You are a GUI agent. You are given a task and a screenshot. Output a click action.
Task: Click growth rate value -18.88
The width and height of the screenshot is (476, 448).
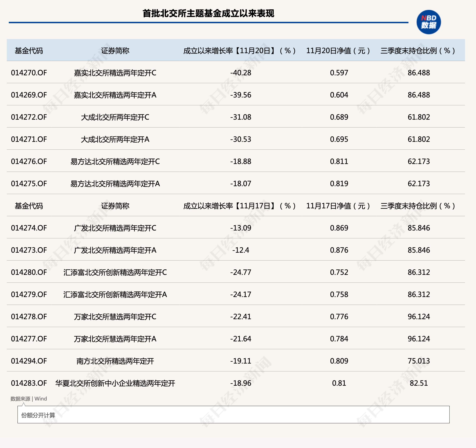(241, 162)
